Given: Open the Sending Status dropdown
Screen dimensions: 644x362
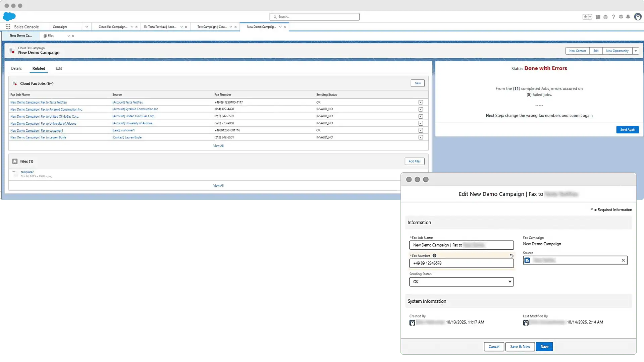Looking at the screenshot, I should click(x=461, y=282).
